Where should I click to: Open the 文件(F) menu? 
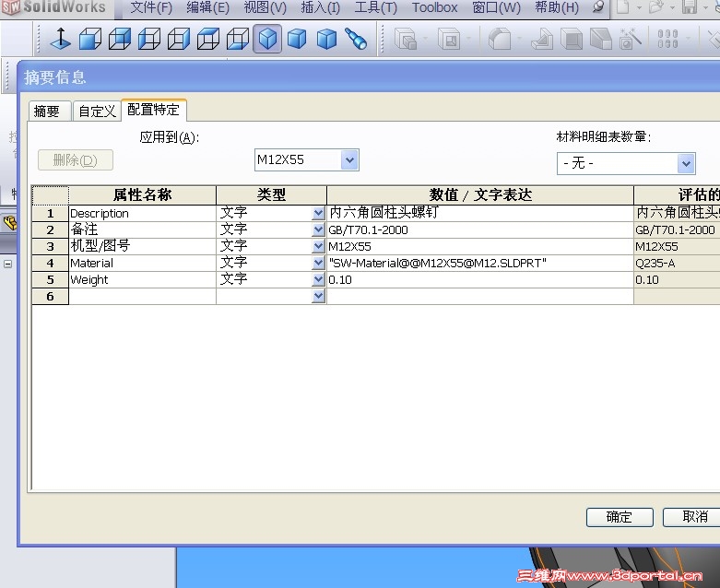tap(151, 7)
